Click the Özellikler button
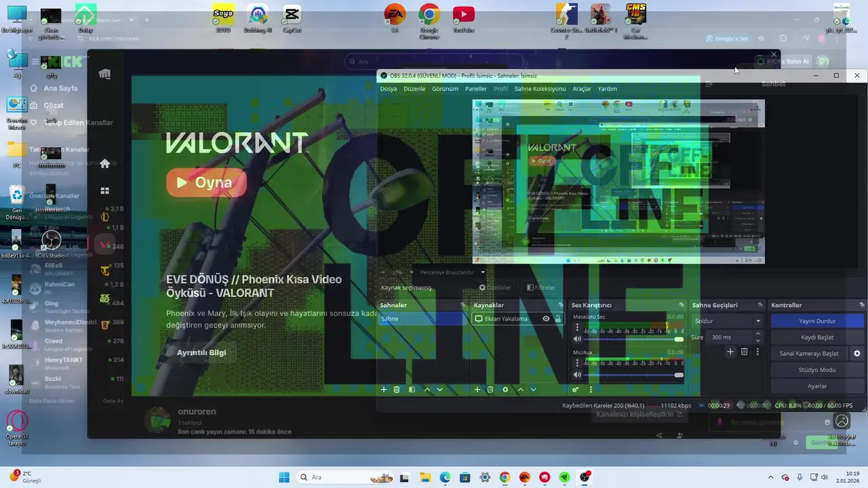The width and height of the screenshot is (868, 488). 495,287
